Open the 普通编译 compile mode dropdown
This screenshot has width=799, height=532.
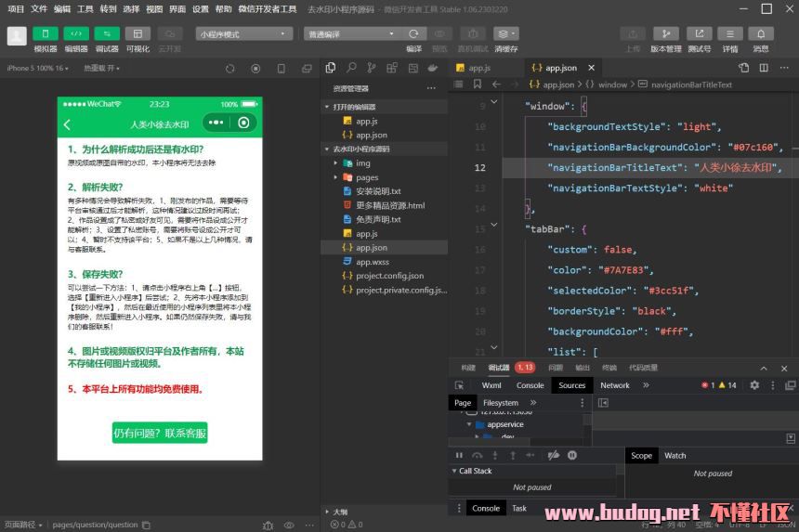coord(351,34)
